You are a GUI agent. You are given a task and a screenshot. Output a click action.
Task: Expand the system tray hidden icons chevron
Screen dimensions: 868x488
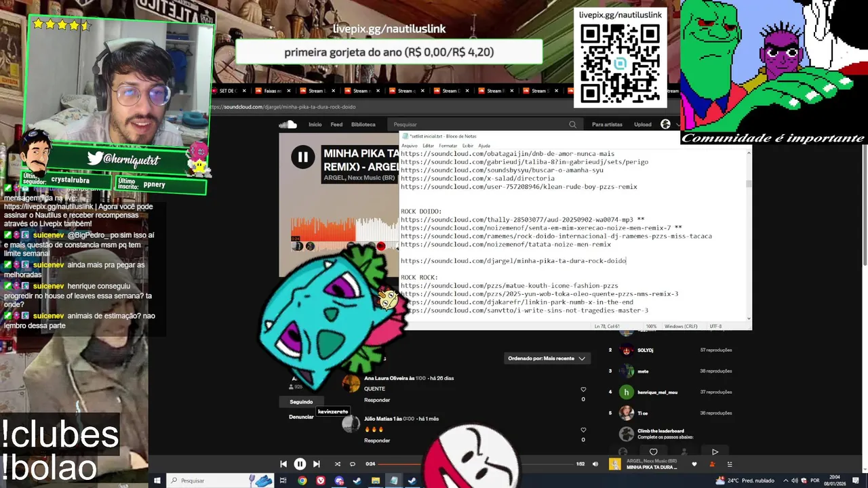coord(785,481)
